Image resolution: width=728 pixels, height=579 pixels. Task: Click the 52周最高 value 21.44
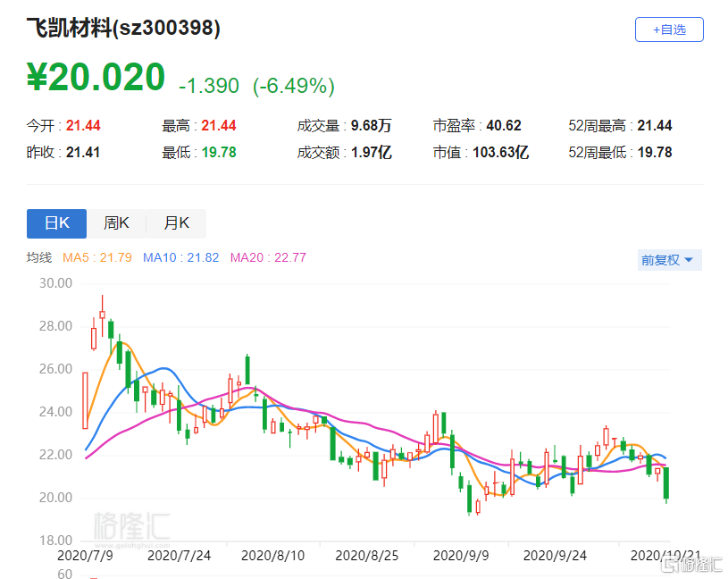(655, 125)
